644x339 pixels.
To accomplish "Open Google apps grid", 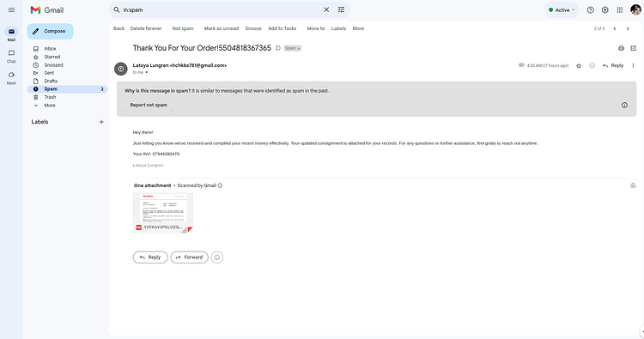I will click(x=620, y=9).
